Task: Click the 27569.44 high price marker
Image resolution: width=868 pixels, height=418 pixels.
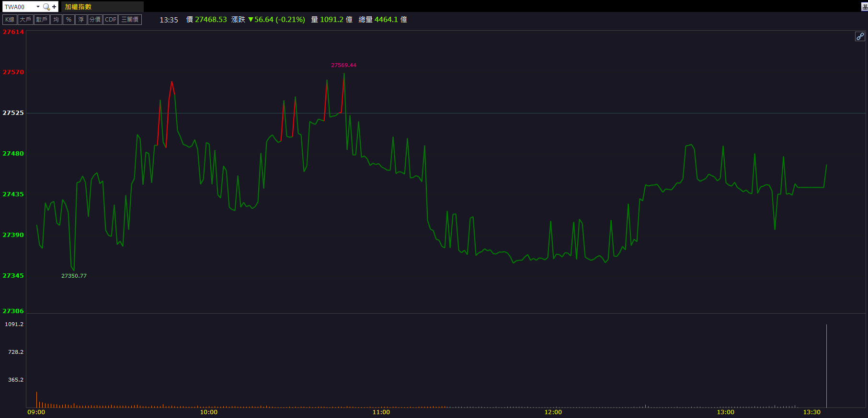Action: tap(343, 65)
